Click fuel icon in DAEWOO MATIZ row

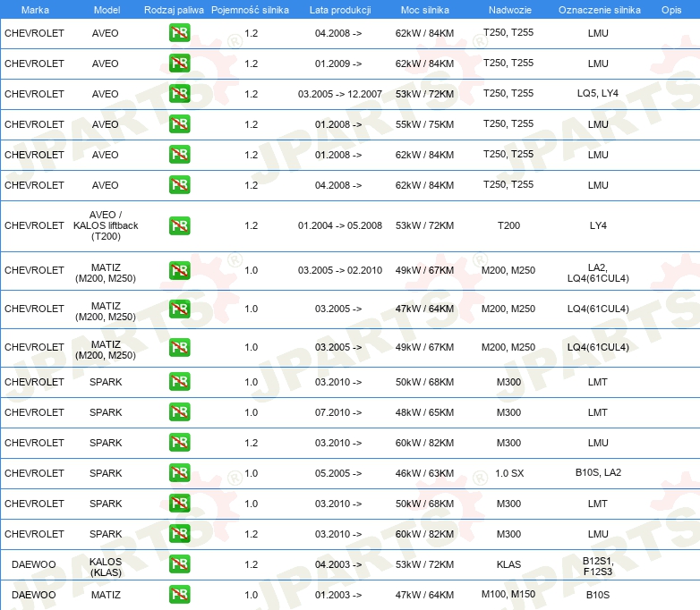179,595
